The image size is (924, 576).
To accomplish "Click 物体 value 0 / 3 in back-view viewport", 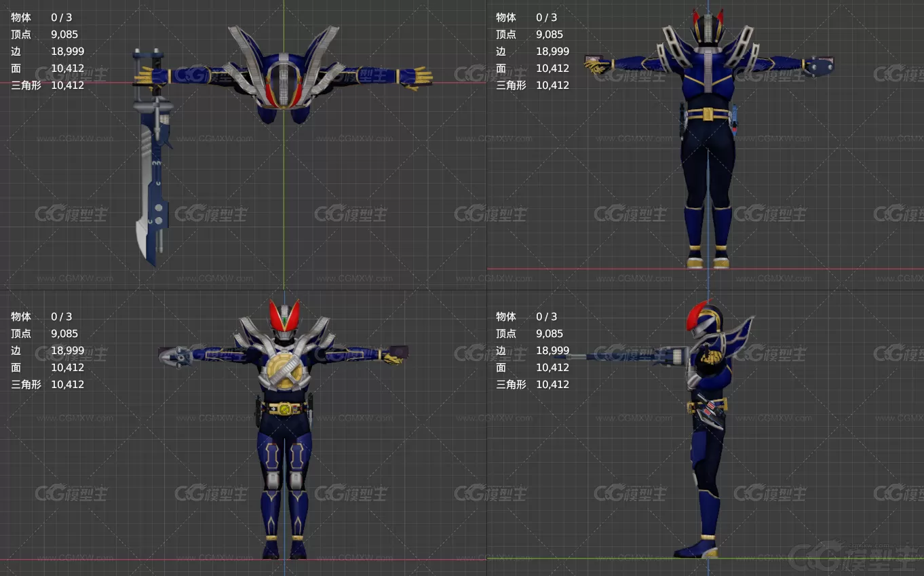I will pyautogui.click(x=546, y=17).
